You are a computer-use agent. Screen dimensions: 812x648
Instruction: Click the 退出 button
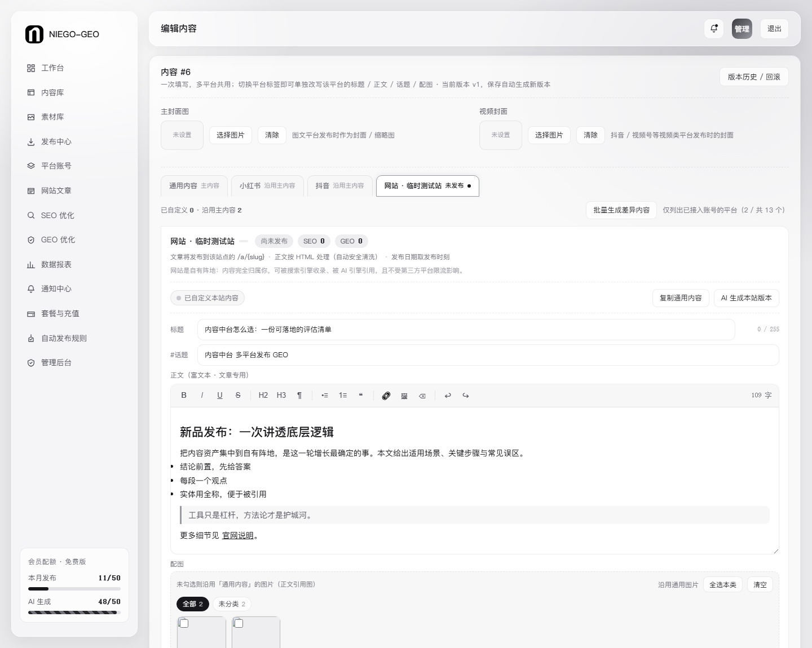click(x=774, y=29)
